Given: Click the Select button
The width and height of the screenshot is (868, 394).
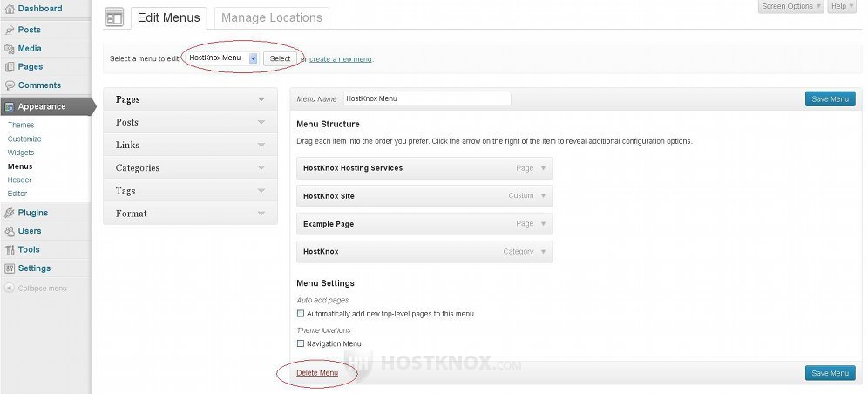Looking at the screenshot, I should [x=280, y=58].
